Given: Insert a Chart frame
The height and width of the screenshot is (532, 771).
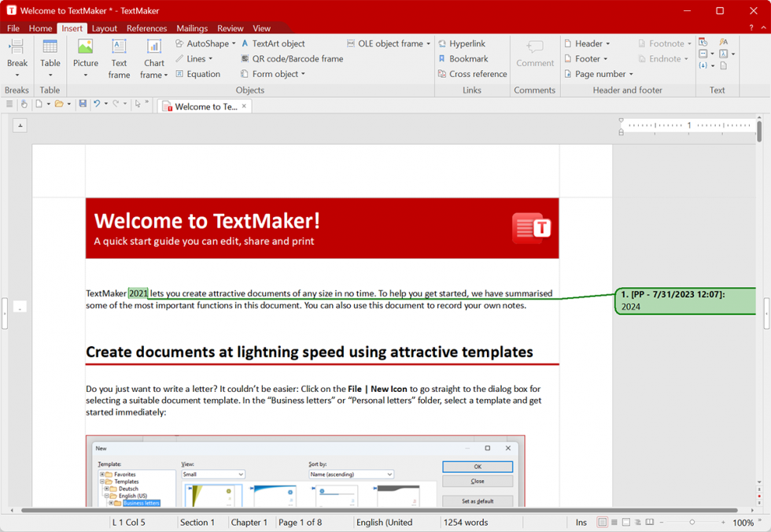Looking at the screenshot, I should pos(153,57).
